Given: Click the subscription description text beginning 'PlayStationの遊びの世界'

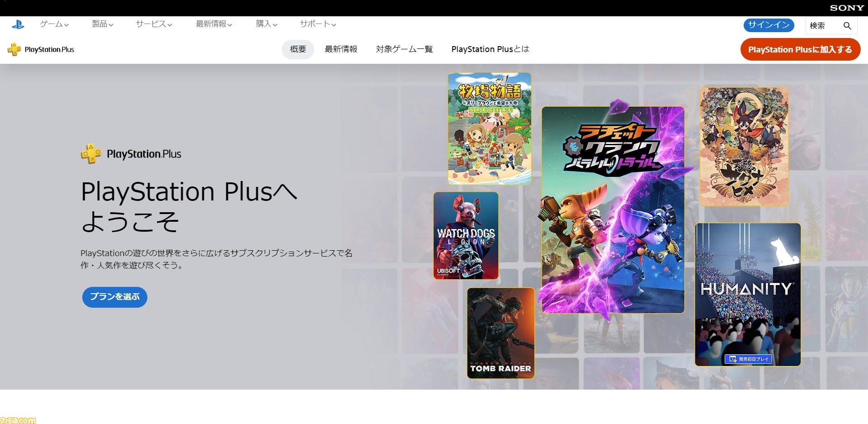Looking at the screenshot, I should tap(216, 259).
